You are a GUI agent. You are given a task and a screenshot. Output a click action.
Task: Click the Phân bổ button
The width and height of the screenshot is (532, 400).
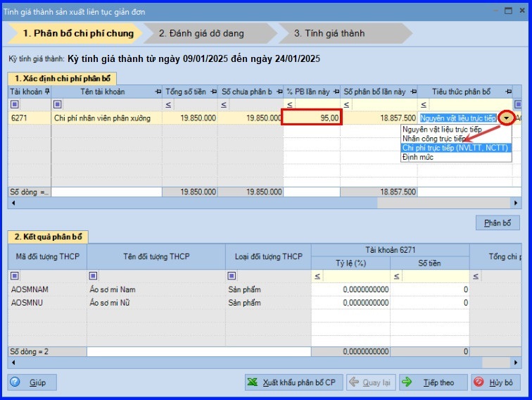pyautogui.click(x=497, y=223)
